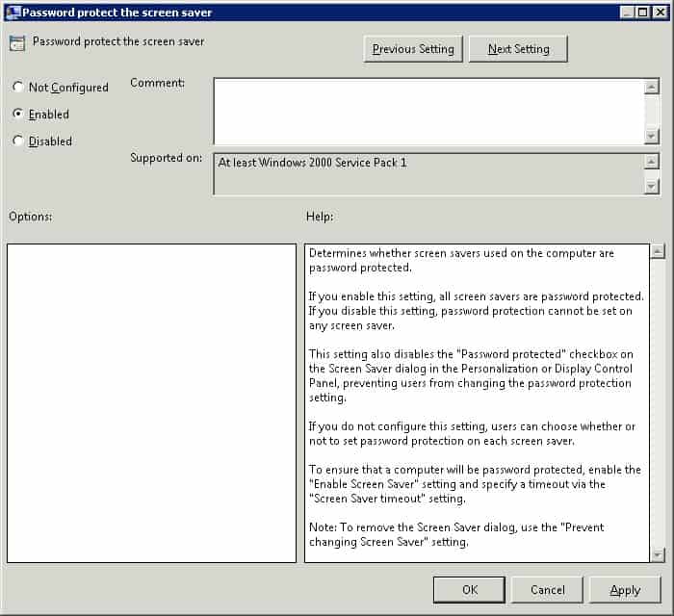The width and height of the screenshot is (674, 616).
Task: Click the 'Comment:' label
Action: click(157, 83)
